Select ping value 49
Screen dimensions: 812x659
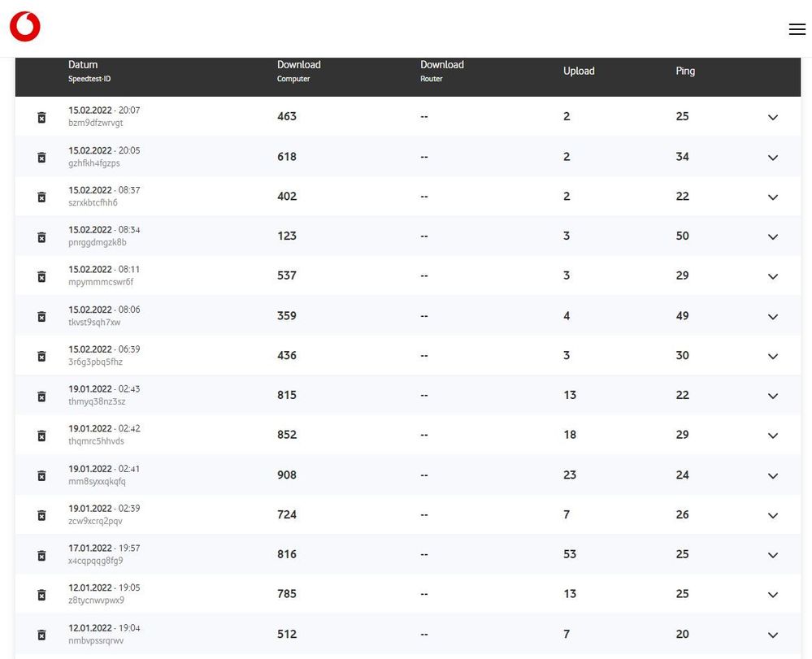point(683,316)
